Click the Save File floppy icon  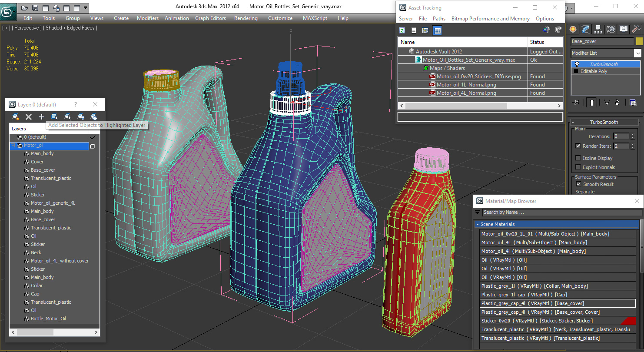point(35,8)
